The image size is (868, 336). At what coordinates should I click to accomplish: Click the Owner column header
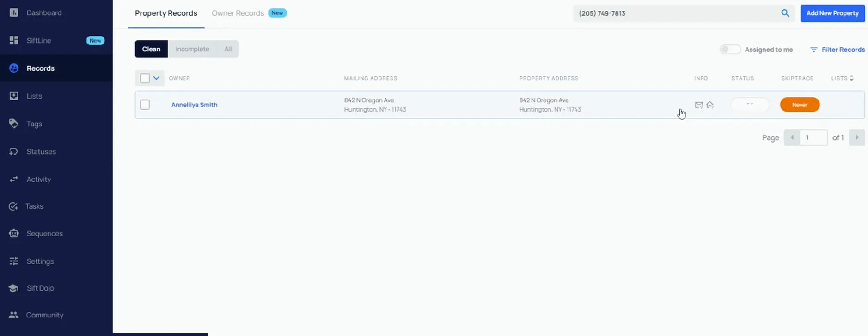(x=179, y=78)
